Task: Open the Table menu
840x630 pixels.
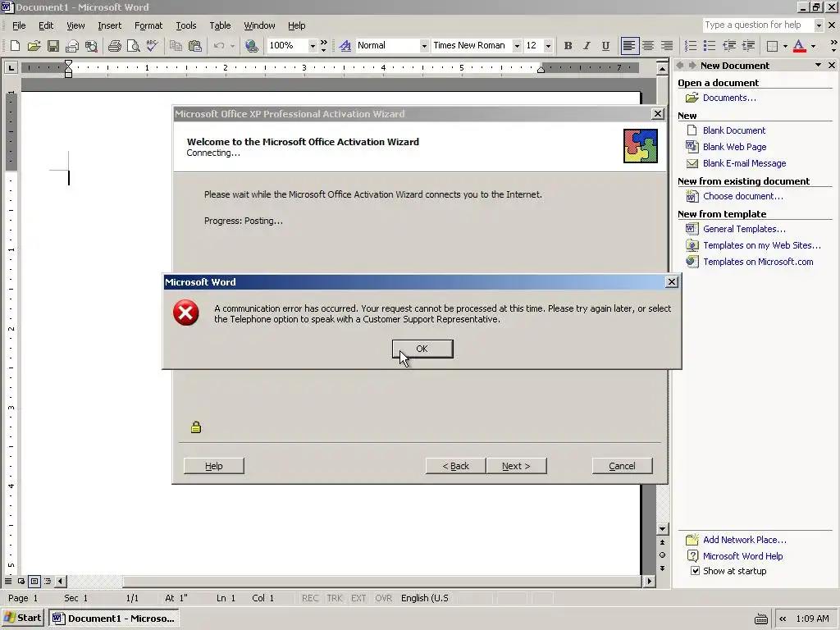Action: coord(220,25)
